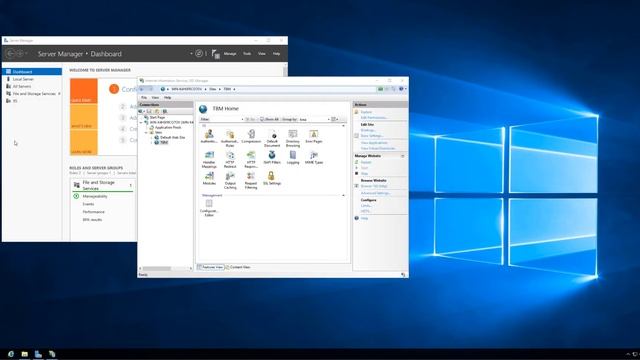640x360 pixels.
Task: Collapse the server node in Connections tree
Action: click(x=142, y=122)
